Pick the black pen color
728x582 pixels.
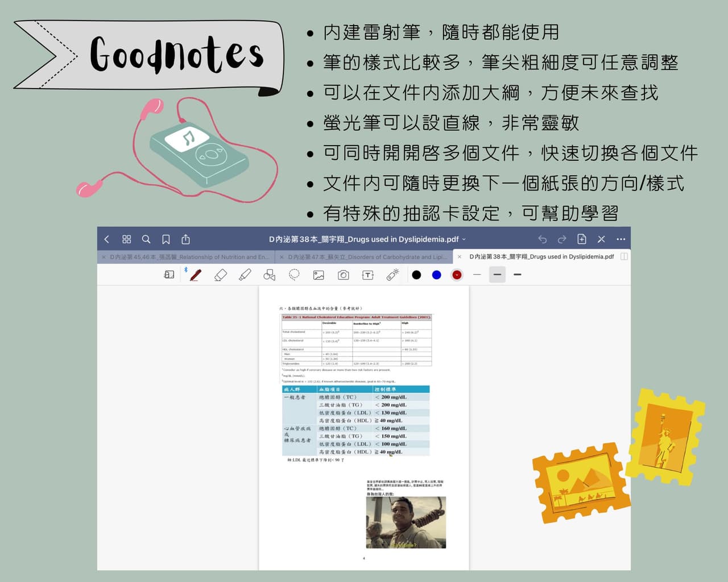pyautogui.click(x=416, y=275)
